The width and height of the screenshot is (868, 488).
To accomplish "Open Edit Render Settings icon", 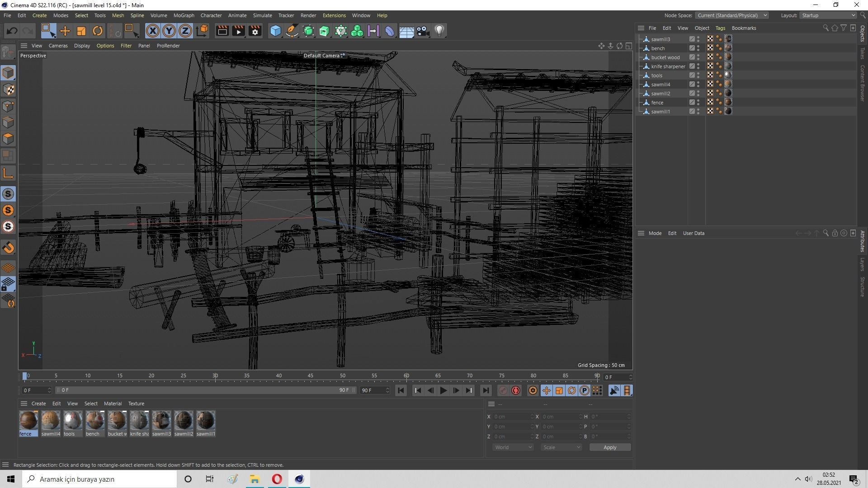I will (255, 31).
